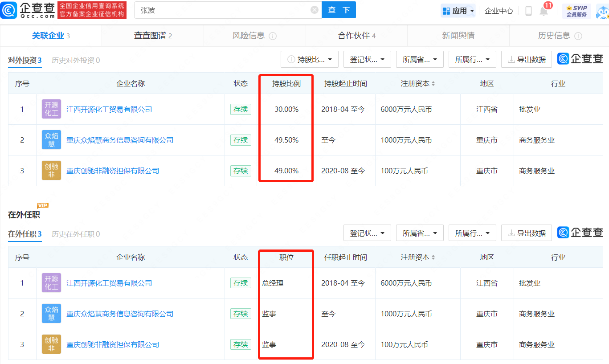609x364 pixels.
Task: Switch to the 关联企业 tab
Action: point(51,36)
